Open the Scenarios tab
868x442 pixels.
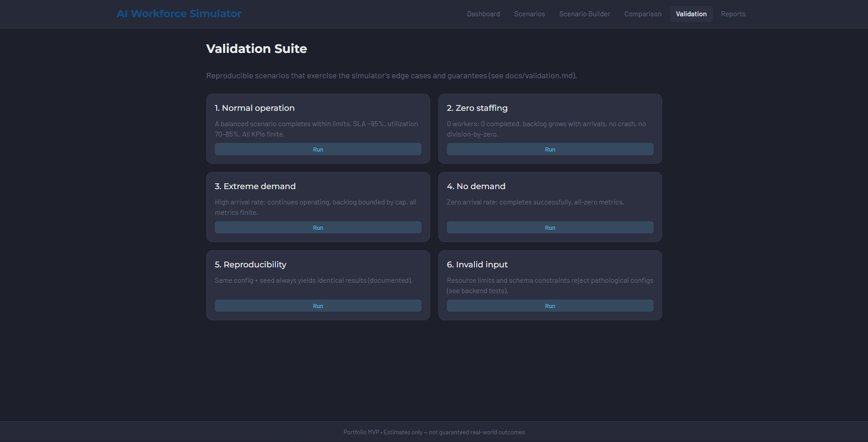pyautogui.click(x=530, y=14)
